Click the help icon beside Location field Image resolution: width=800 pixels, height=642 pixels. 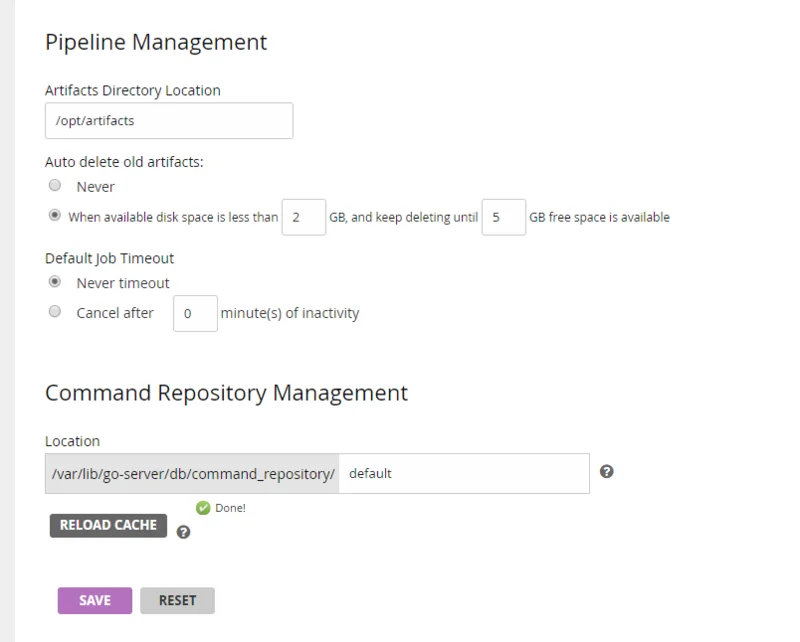click(606, 472)
